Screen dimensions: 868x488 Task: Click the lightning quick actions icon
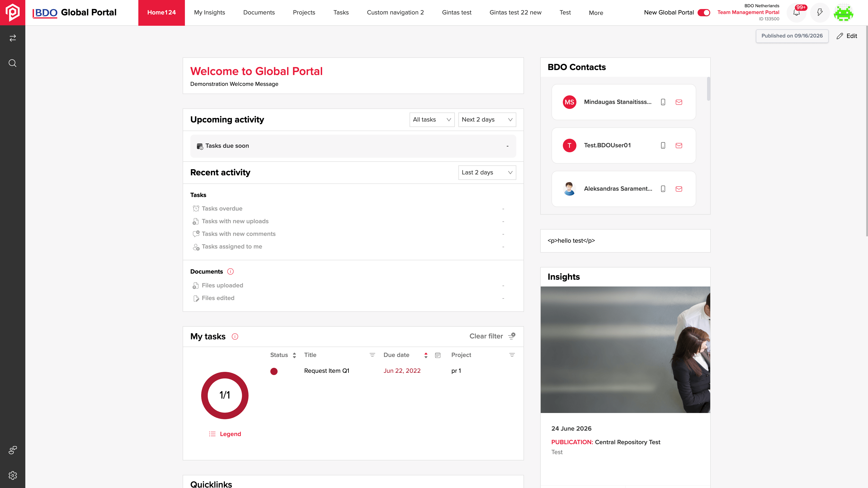(820, 13)
